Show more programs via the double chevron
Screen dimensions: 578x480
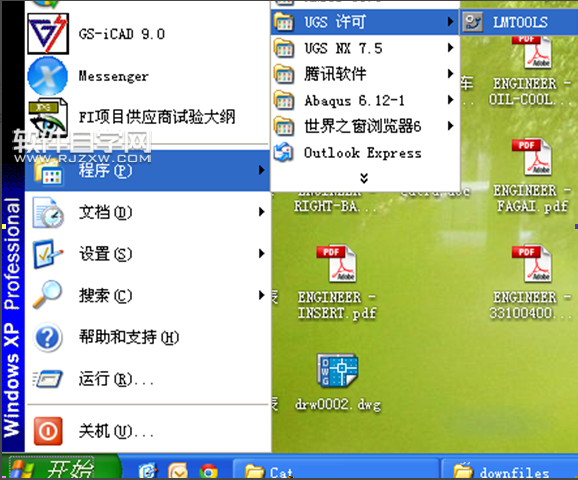(x=364, y=178)
